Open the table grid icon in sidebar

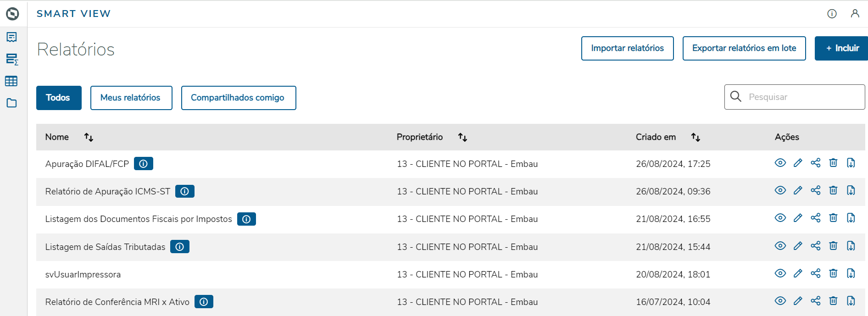tap(11, 81)
